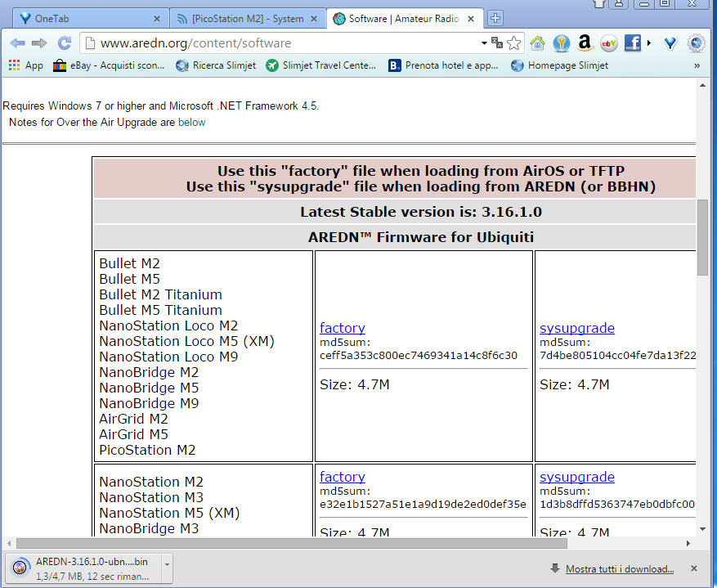Download the factory file in NanoStation M2 row

343,477
